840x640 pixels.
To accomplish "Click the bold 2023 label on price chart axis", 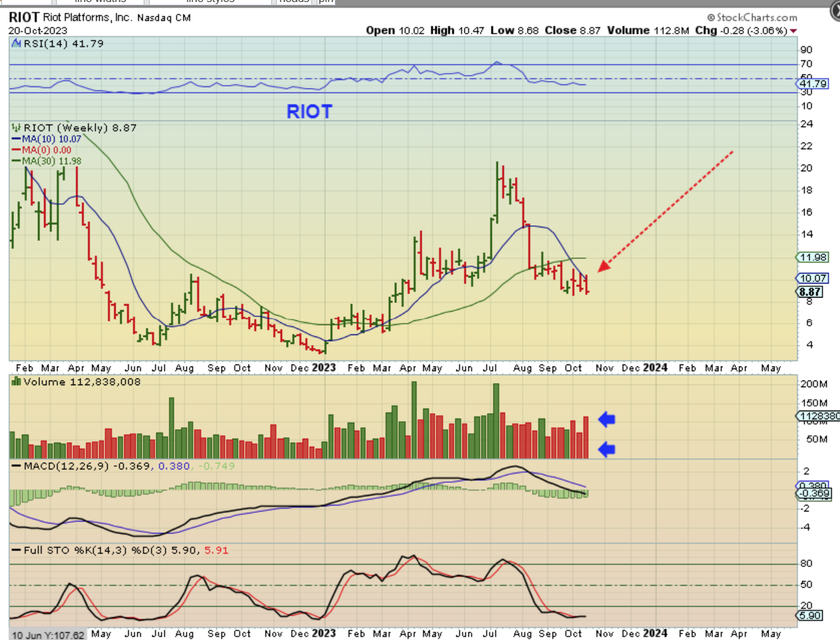I will (324, 368).
